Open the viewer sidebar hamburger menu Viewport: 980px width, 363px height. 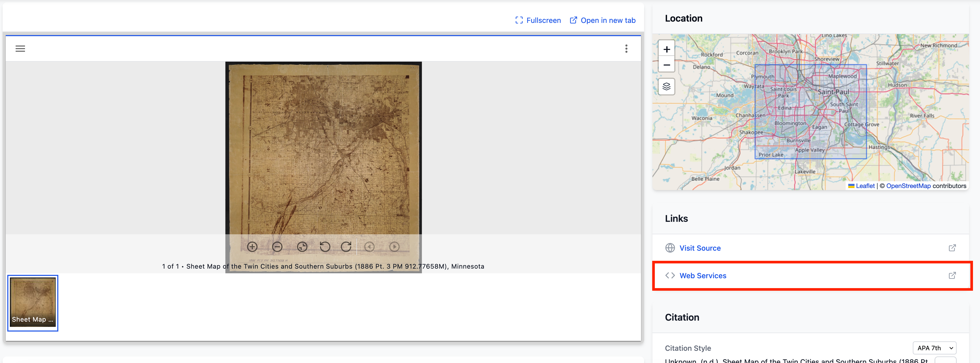coord(20,49)
